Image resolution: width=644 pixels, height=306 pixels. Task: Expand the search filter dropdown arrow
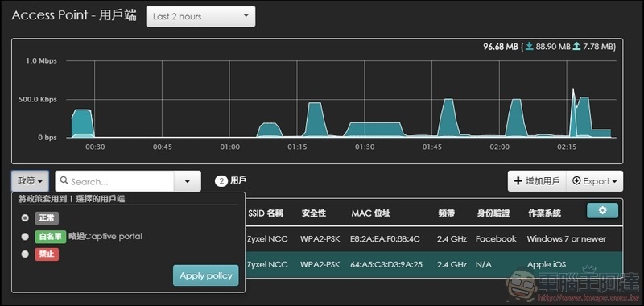pos(188,181)
